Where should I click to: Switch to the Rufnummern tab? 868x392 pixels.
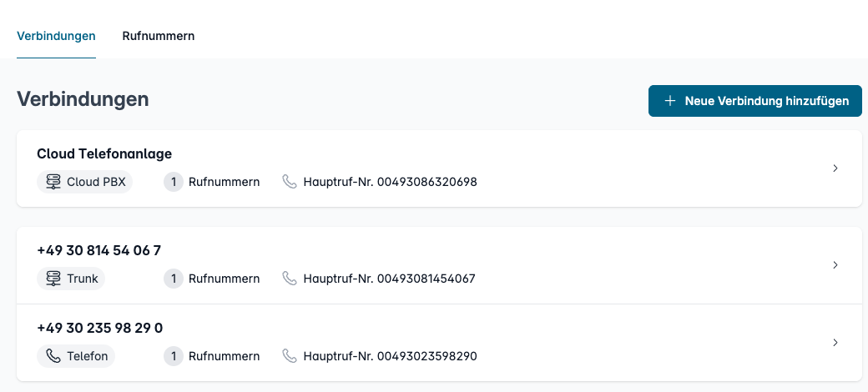click(x=159, y=36)
